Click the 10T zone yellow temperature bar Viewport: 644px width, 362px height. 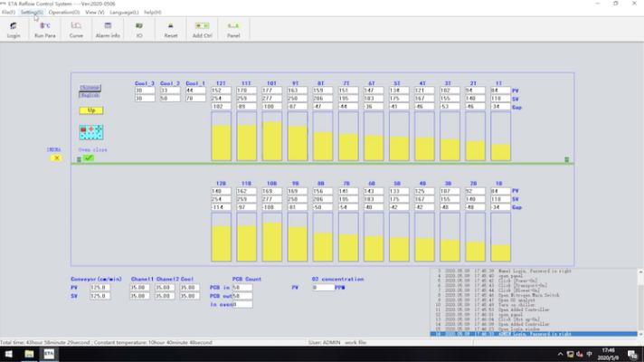pyautogui.click(x=271, y=140)
